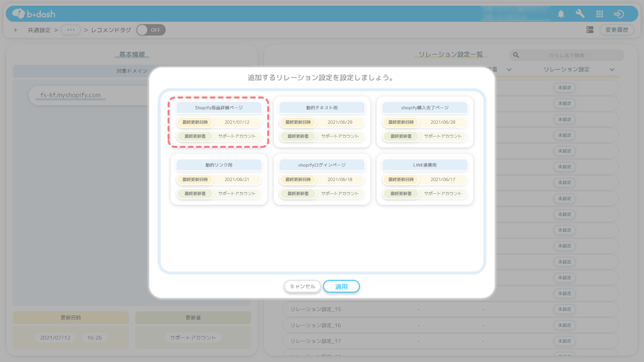Select the shopifyログインページ card

click(322, 179)
